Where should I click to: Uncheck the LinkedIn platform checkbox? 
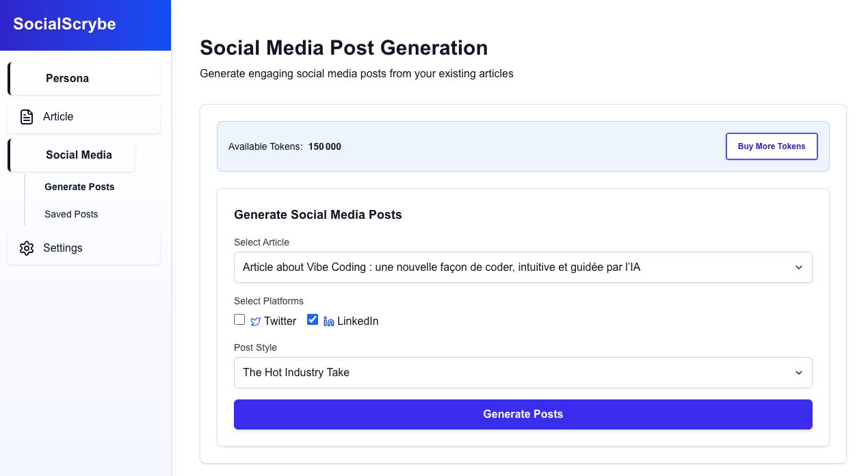[x=313, y=319]
